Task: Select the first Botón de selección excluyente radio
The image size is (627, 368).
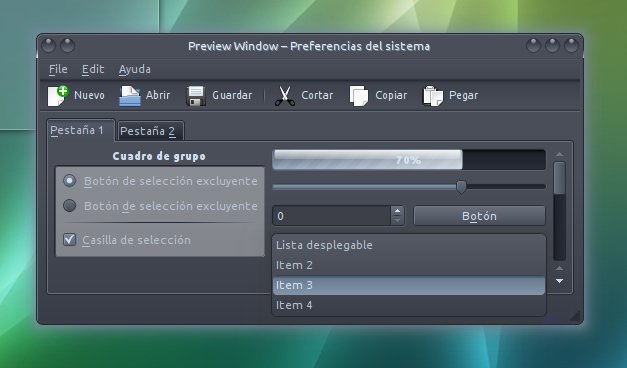Action: tap(70, 181)
